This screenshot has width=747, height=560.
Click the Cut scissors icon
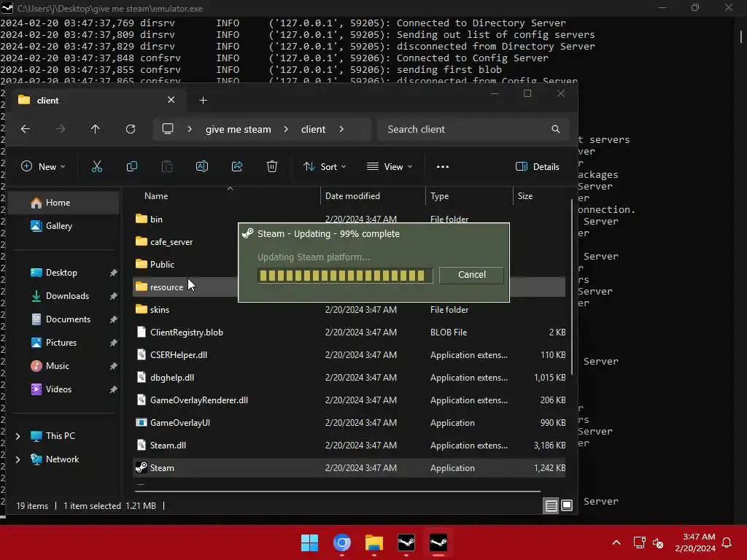97,167
